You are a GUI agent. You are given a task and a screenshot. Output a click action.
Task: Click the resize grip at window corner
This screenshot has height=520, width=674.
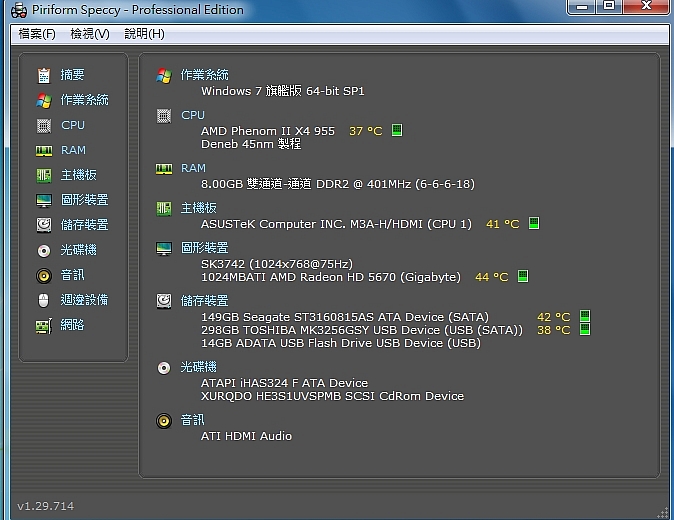click(662, 513)
